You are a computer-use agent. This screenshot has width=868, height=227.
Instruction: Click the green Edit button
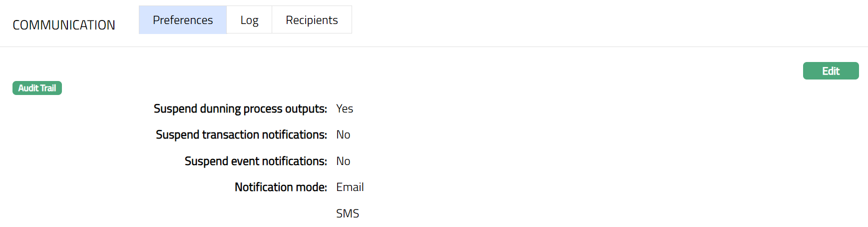coord(831,71)
